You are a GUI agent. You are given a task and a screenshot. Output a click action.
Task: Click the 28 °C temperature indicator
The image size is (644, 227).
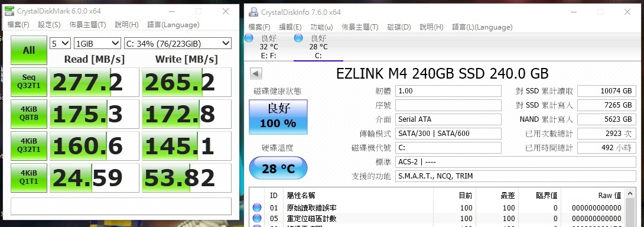click(278, 168)
